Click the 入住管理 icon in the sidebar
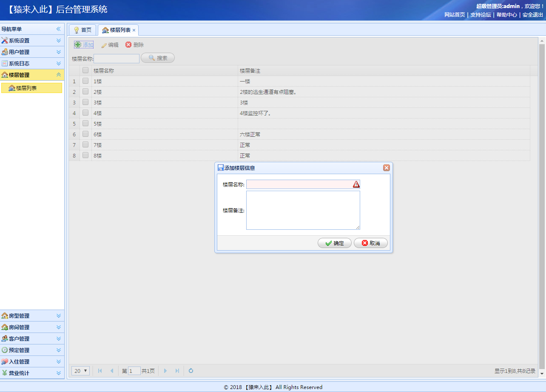The height and width of the screenshot is (392, 546). 5,361
